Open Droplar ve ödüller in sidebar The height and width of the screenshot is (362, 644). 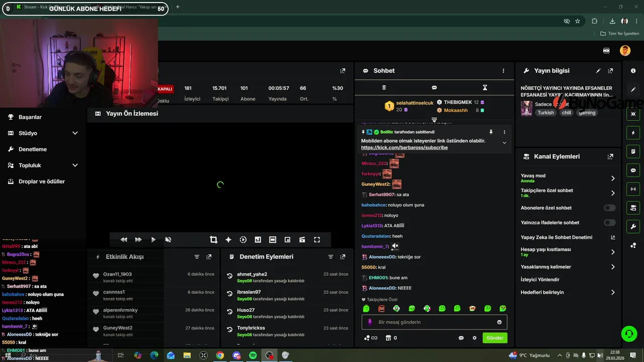click(x=42, y=182)
